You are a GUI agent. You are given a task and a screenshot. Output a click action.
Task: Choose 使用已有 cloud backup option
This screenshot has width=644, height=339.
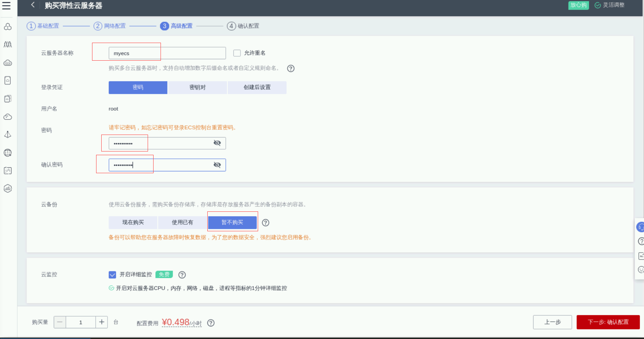pos(182,222)
